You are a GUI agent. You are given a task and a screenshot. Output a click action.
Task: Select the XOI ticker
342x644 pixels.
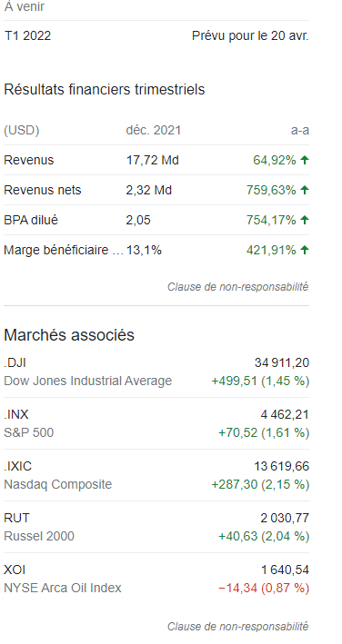[x=15, y=570]
